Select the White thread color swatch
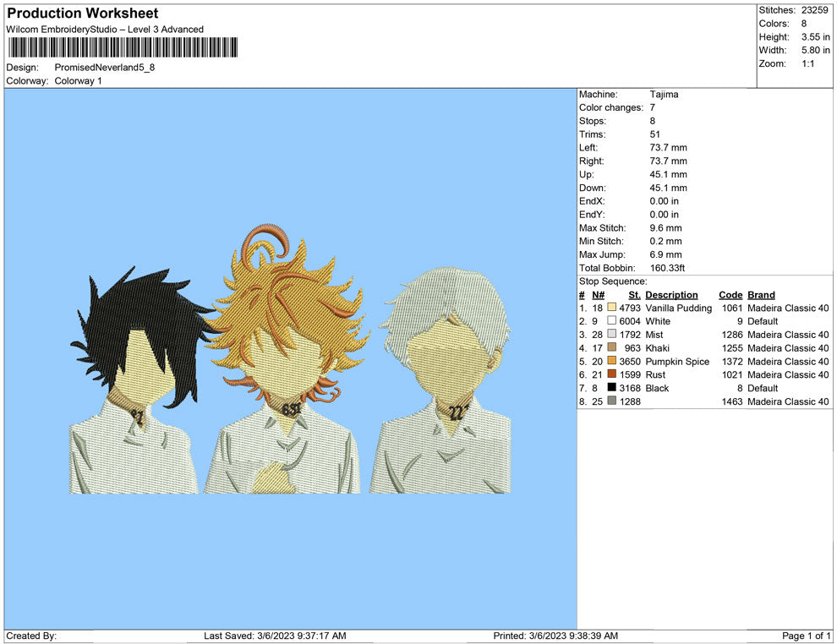This screenshot has height=644, width=837. click(x=611, y=321)
